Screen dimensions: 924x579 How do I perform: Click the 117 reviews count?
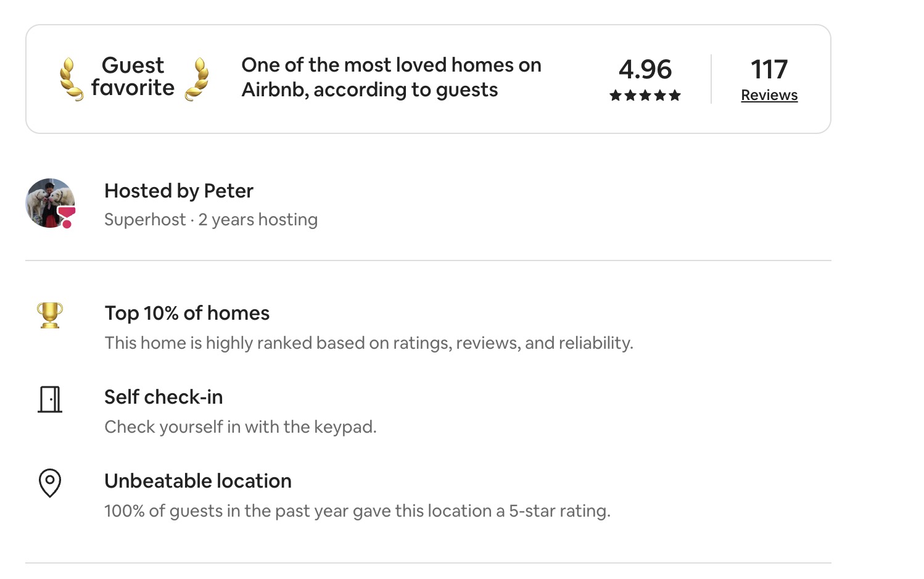(769, 69)
